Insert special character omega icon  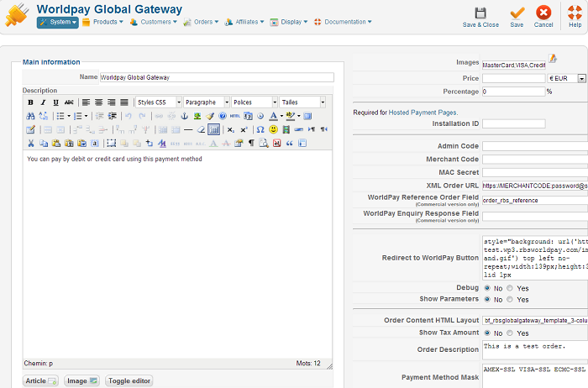(x=260, y=129)
